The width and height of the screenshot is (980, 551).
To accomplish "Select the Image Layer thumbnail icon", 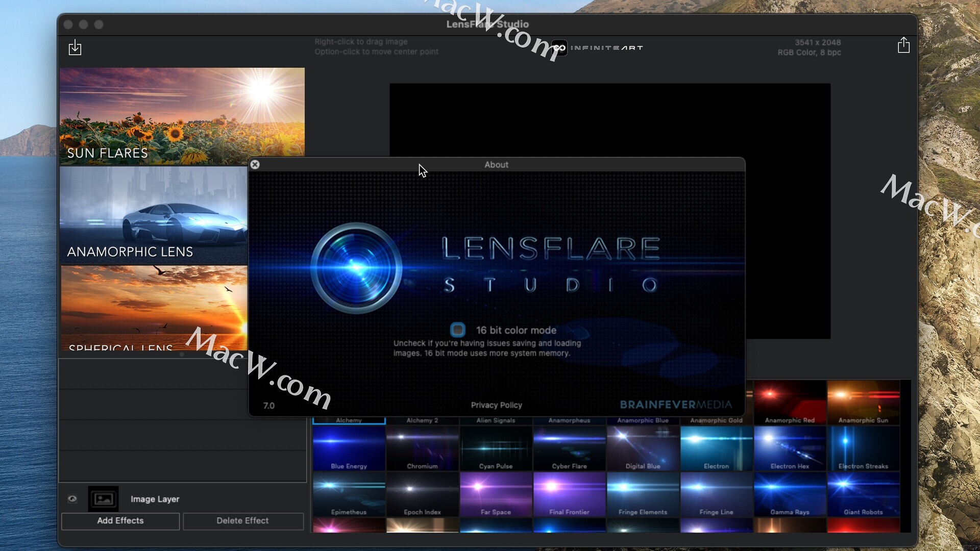I will pyautogui.click(x=104, y=499).
